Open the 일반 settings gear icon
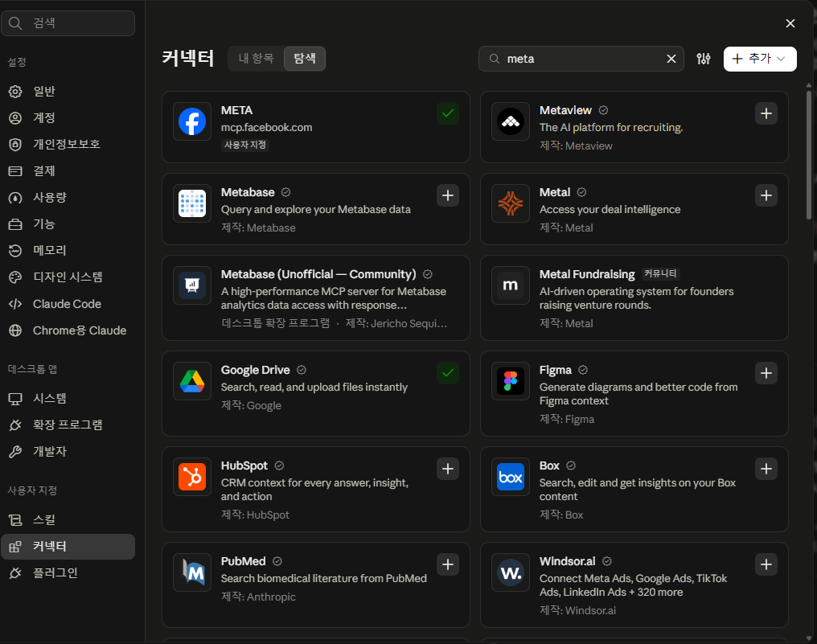Viewport: 817px width, 644px height. [x=15, y=92]
